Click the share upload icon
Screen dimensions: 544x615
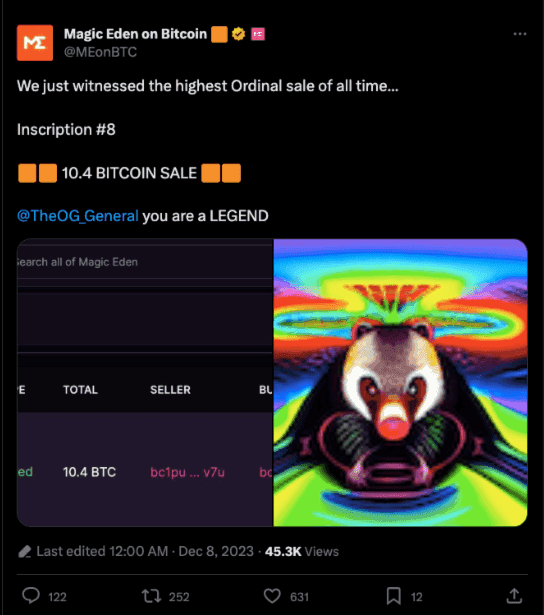point(514,596)
